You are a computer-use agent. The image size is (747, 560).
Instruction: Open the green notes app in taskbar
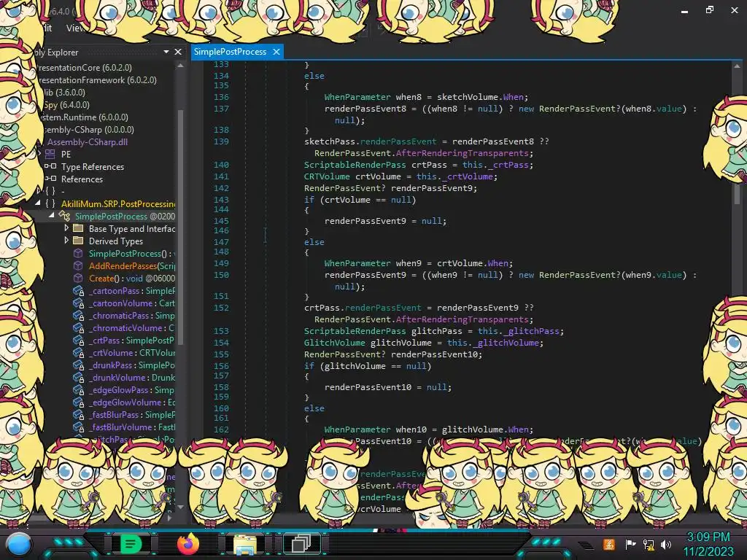(x=131, y=544)
